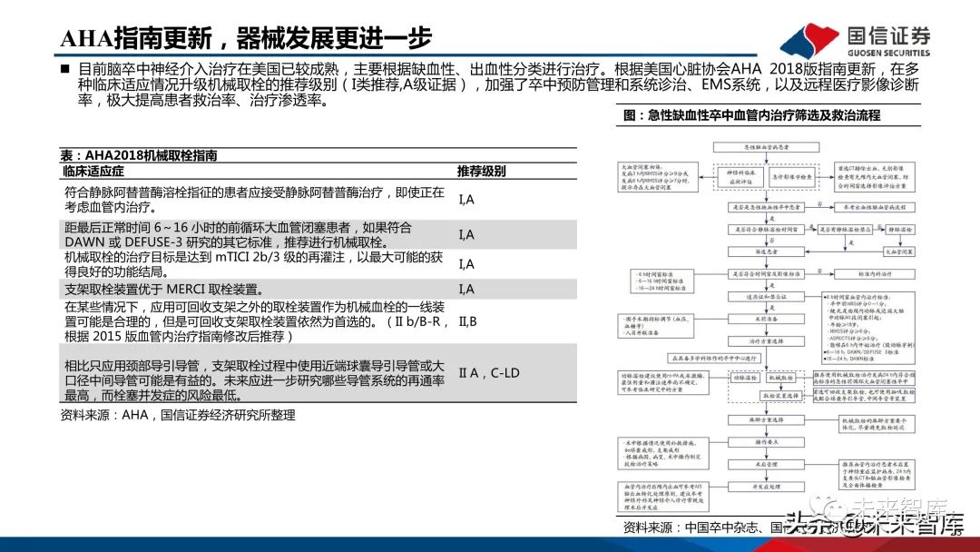
Task: Click the '动脉溶栓' flowchart box
Action: point(745,378)
